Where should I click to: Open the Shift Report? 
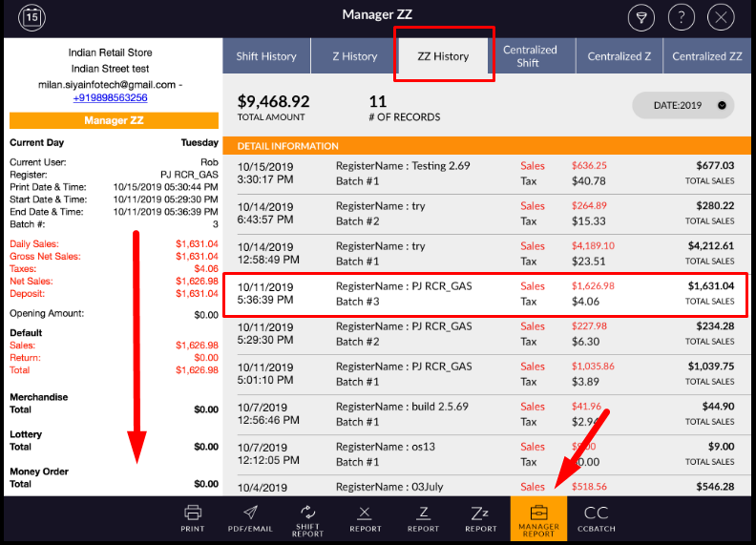pos(307,518)
